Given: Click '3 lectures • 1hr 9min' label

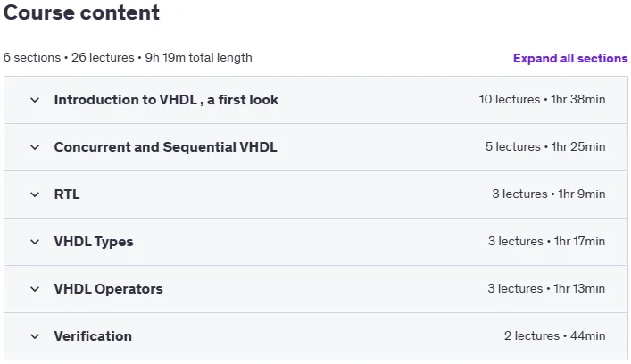Looking at the screenshot, I should [549, 194].
